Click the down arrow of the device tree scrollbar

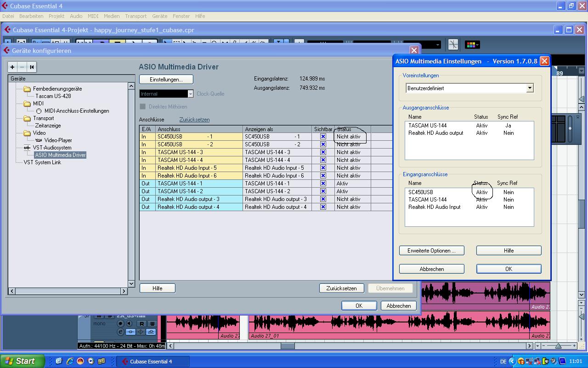coord(131,284)
